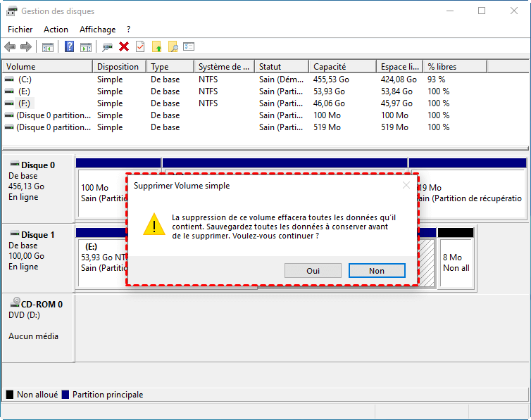
Task: Click the Forward arrow toolbar icon
Action: pyautogui.click(x=26, y=46)
